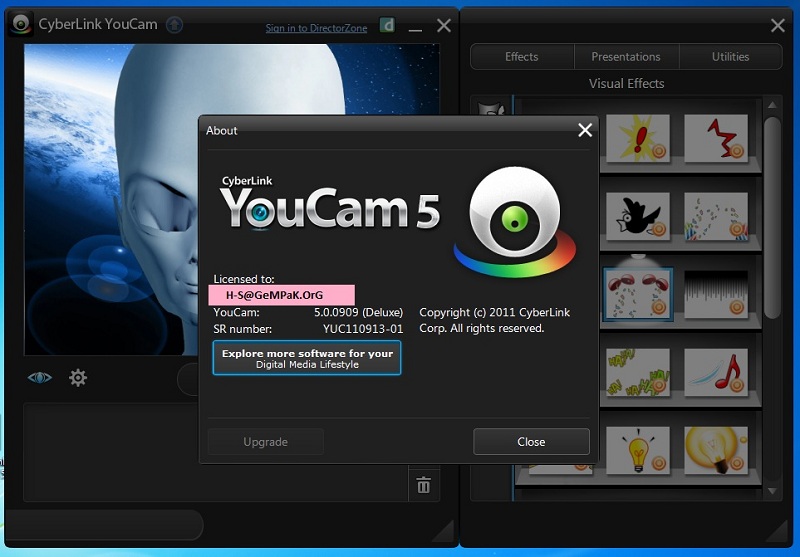Viewport: 800px width, 557px height.
Task: Click Sign in to DirectorZone link
Action: (x=316, y=28)
